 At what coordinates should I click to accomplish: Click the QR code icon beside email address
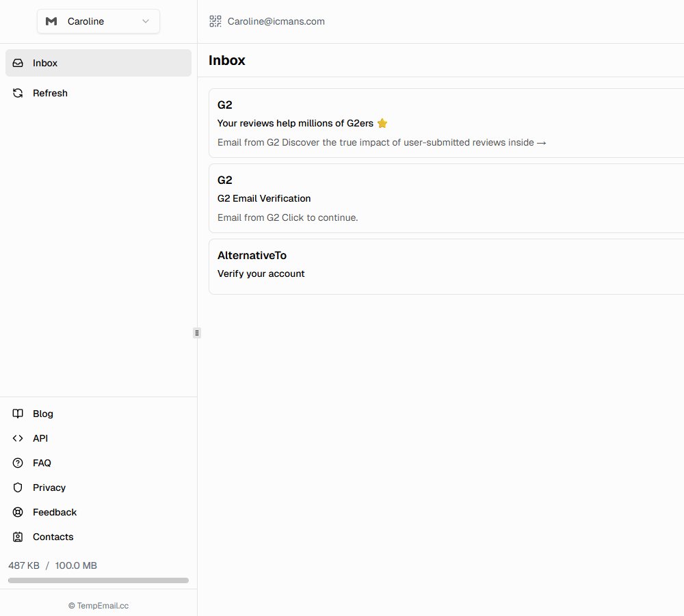coord(215,21)
